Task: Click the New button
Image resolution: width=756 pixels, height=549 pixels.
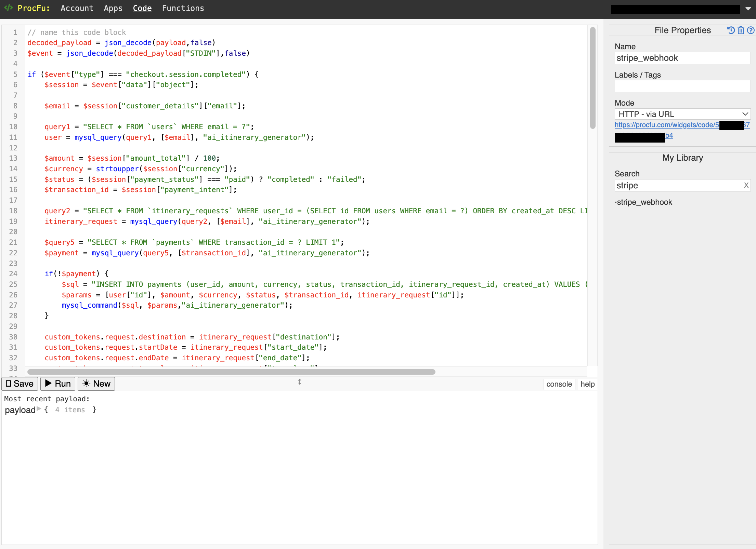Action: (96, 384)
